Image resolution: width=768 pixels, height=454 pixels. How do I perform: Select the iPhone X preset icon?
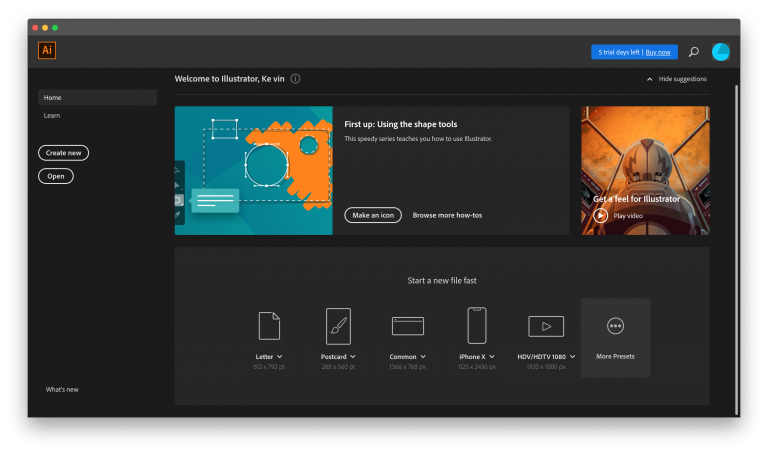coord(477,326)
